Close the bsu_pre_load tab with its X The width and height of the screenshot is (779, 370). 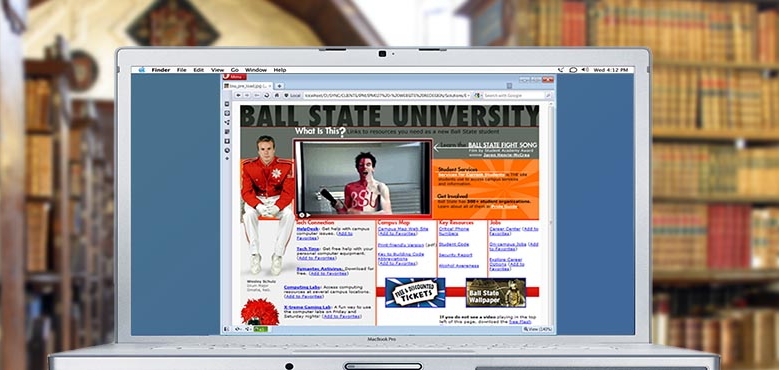coord(270,86)
